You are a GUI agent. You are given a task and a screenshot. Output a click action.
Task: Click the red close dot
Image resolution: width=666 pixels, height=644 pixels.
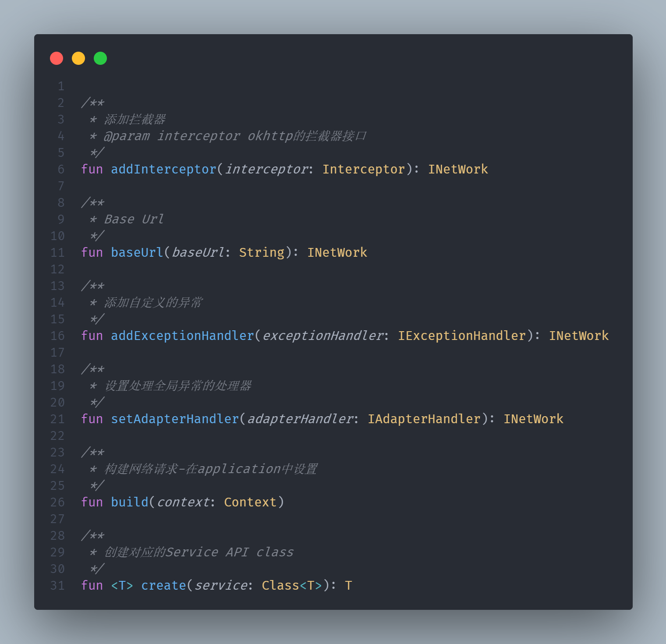pyautogui.click(x=57, y=58)
